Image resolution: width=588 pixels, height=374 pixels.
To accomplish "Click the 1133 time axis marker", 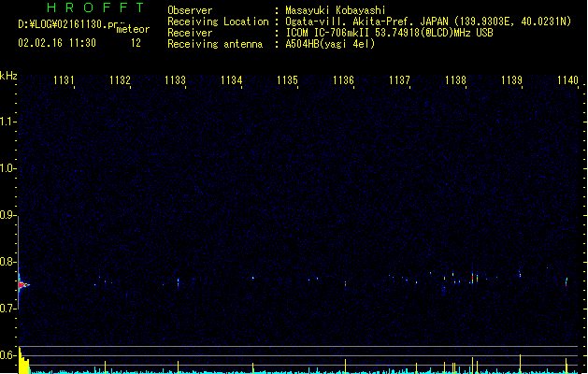I will [176, 80].
